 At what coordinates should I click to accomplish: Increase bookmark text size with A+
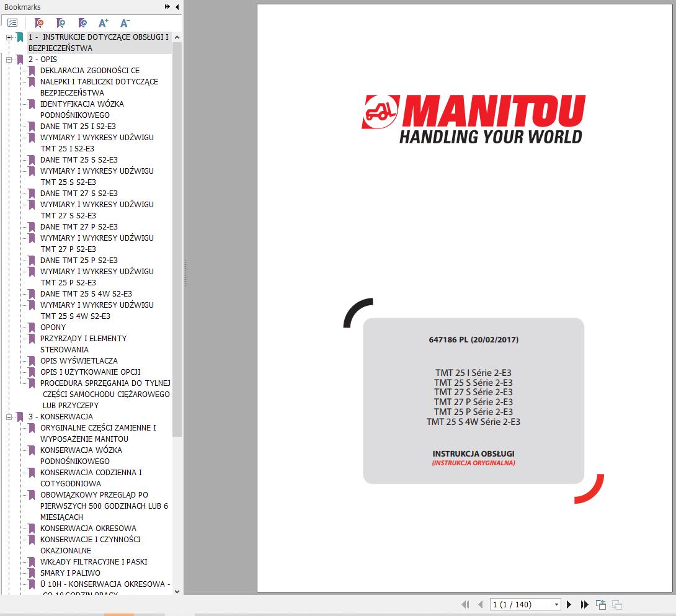[x=104, y=23]
